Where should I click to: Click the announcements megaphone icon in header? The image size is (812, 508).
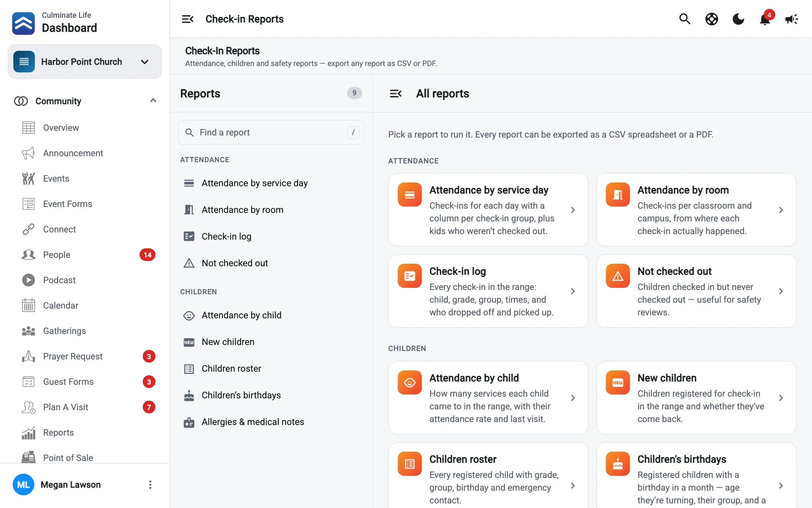pos(792,19)
